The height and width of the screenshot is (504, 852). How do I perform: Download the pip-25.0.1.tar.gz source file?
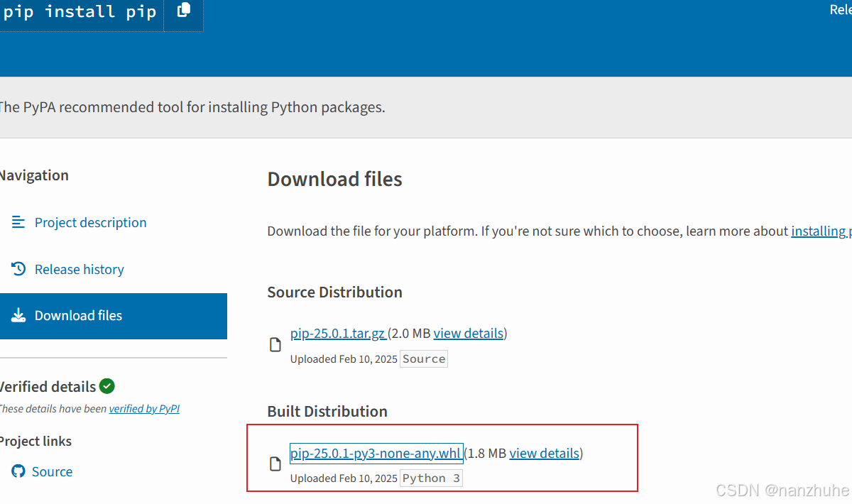[x=338, y=333]
